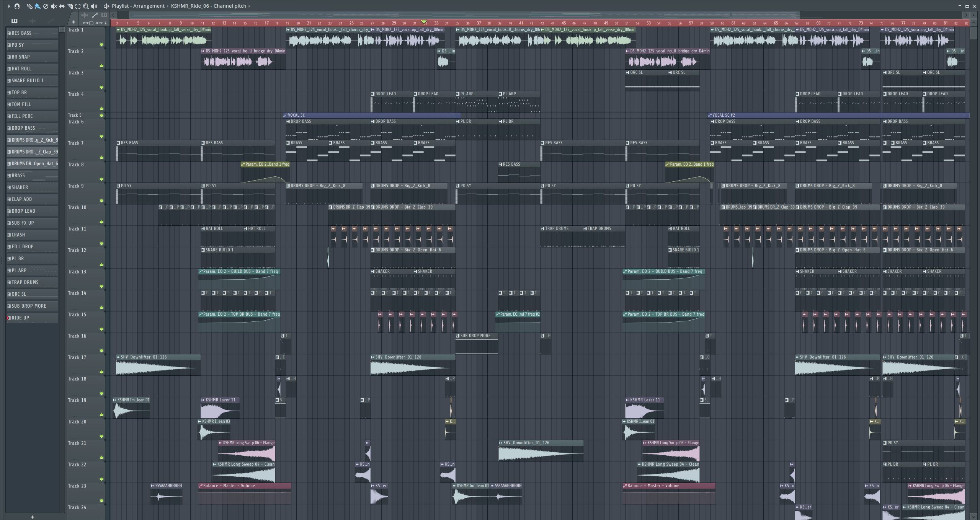The height and width of the screenshot is (520, 980).
Task: Click piano pattern focus icon above track headers
Action: click(x=104, y=15)
